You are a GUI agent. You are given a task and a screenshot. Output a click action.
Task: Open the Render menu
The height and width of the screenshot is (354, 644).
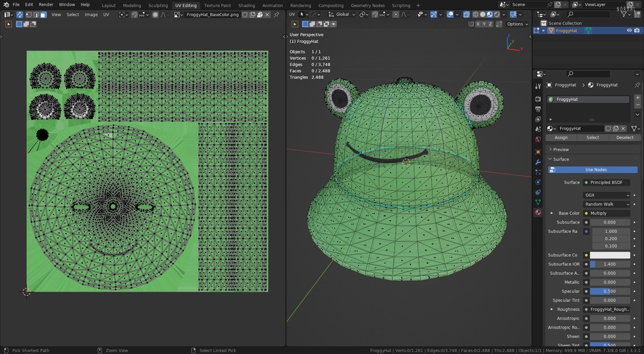[46, 4]
